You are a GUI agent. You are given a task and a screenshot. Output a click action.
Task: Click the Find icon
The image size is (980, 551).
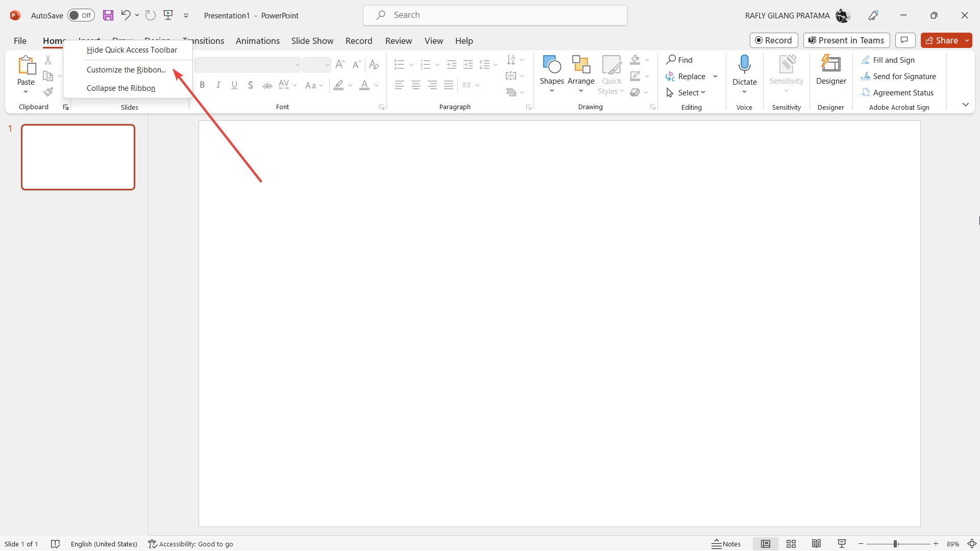(680, 60)
